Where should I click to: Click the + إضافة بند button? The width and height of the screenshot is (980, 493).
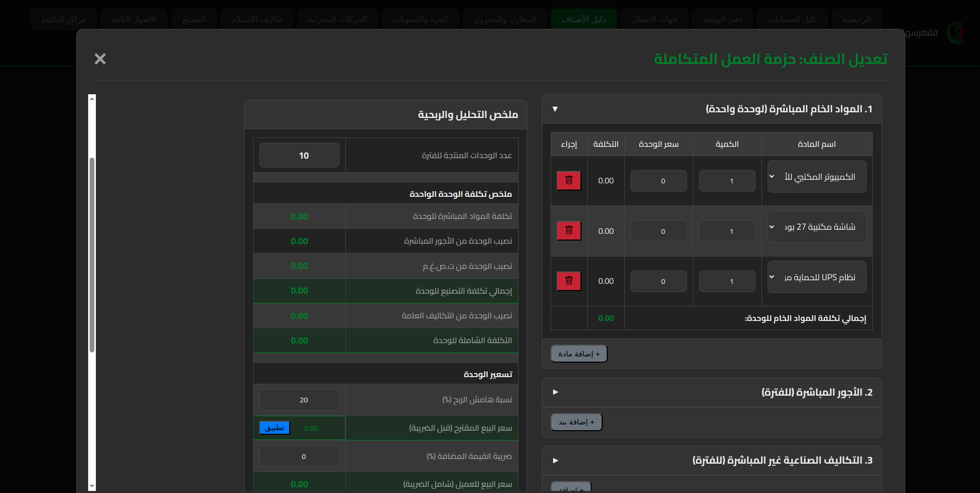click(x=576, y=422)
